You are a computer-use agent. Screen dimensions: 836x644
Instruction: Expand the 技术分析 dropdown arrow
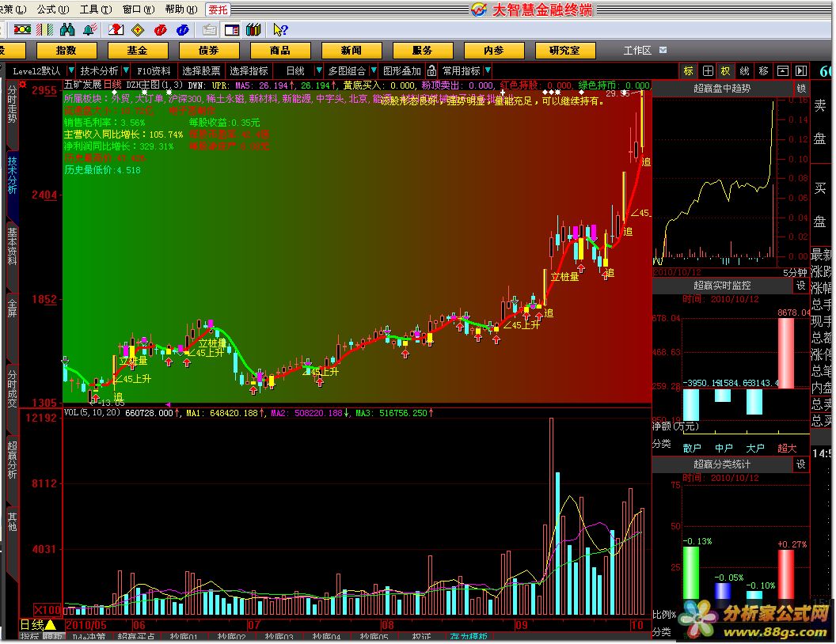coord(126,71)
